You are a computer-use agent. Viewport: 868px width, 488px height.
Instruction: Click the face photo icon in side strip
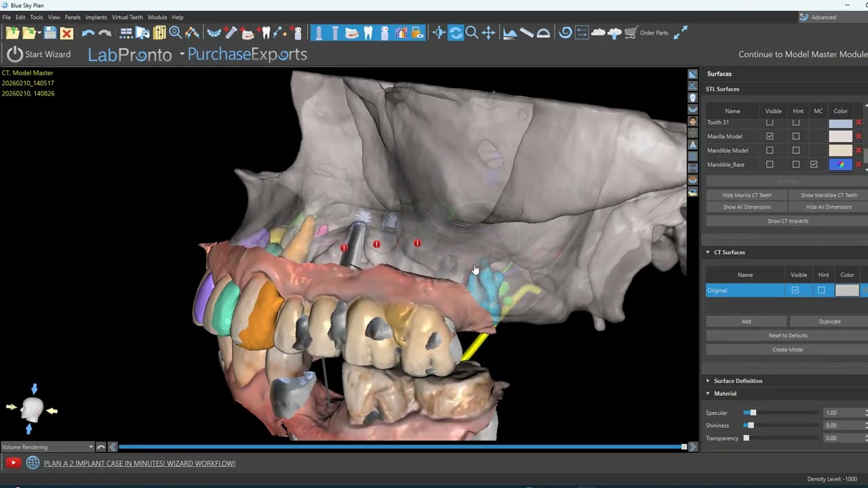pos(692,121)
